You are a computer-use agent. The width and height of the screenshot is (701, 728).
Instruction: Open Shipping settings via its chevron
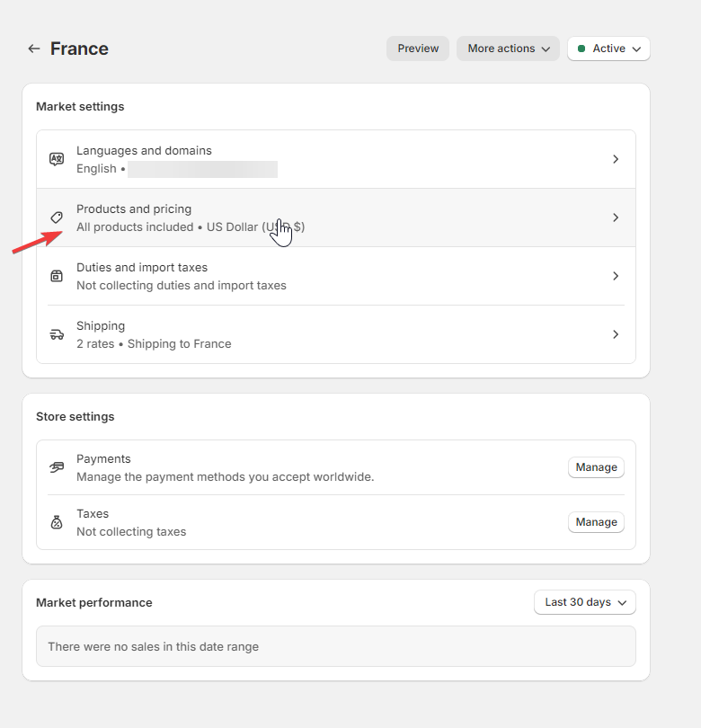pyautogui.click(x=616, y=334)
